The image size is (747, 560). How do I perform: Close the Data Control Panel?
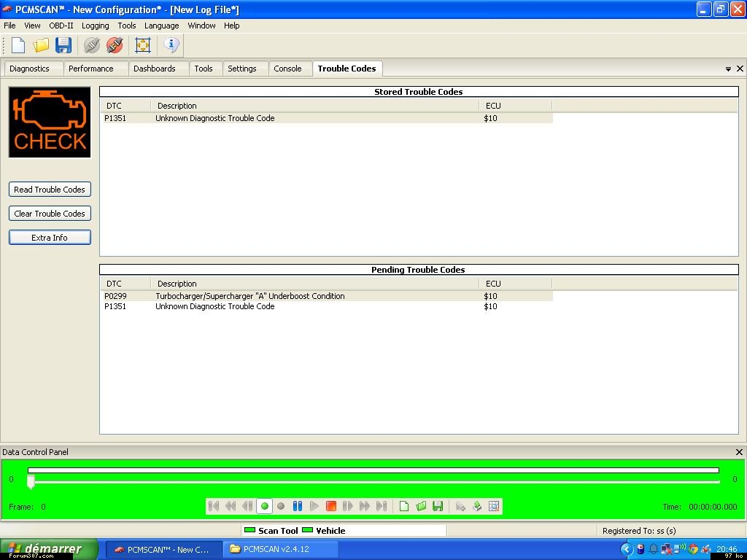coord(740,452)
